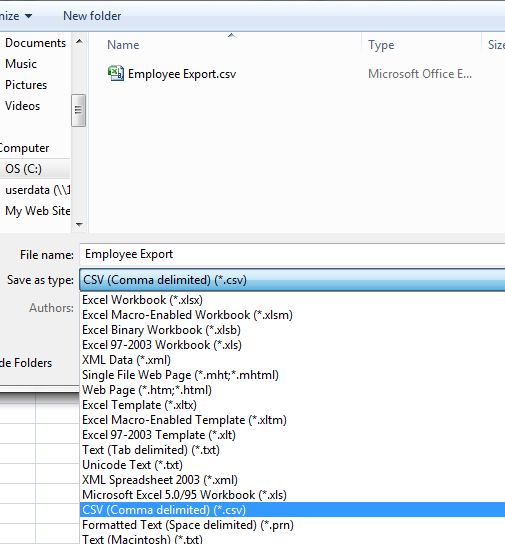Select Videos in the navigation pane
The height and width of the screenshot is (544, 505).
(x=23, y=106)
